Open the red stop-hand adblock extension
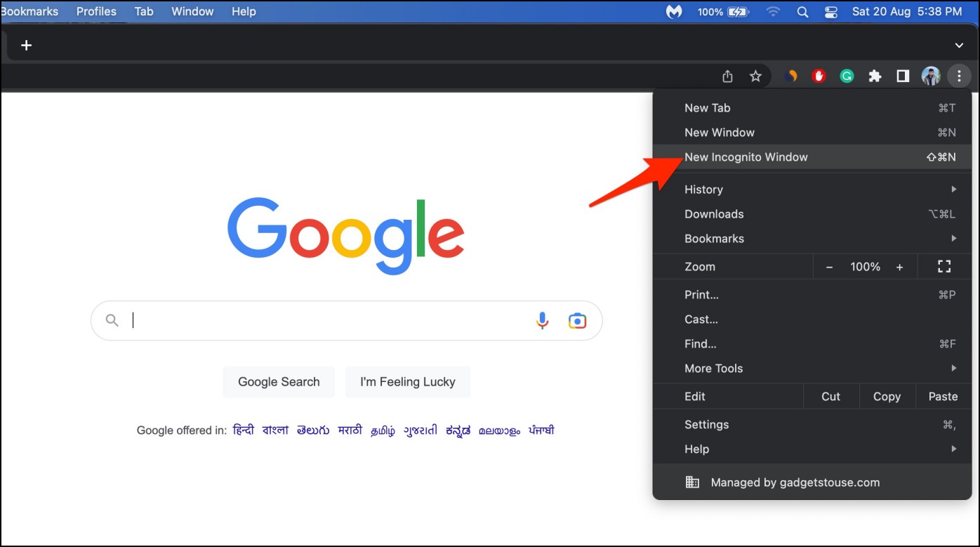 [819, 76]
